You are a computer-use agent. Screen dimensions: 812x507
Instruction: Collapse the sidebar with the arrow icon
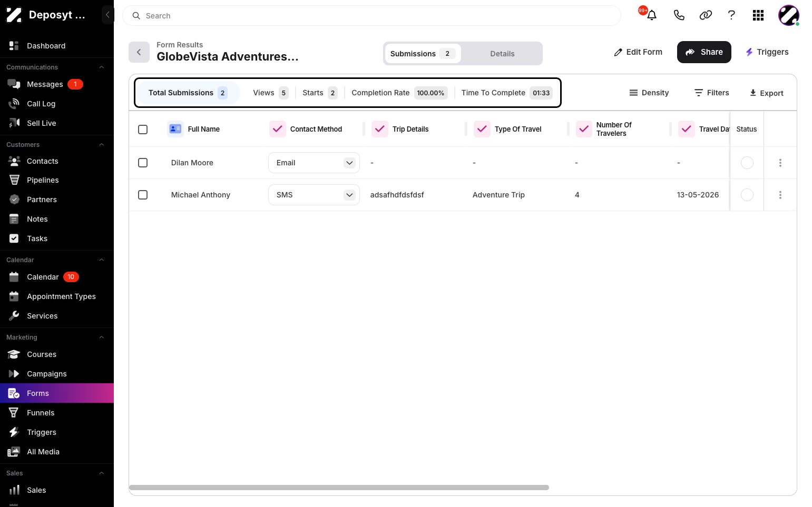(107, 15)
